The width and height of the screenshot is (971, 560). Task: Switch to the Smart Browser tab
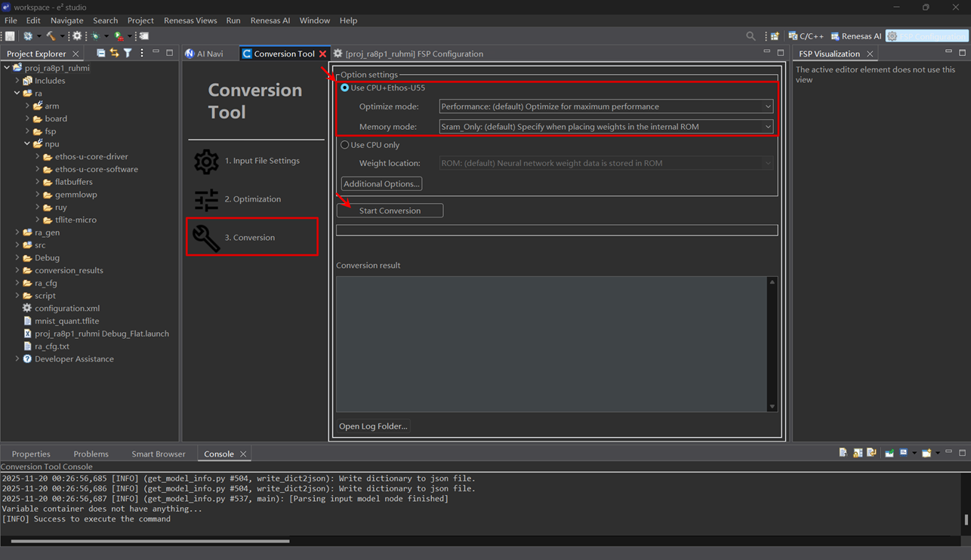point(159,454)
